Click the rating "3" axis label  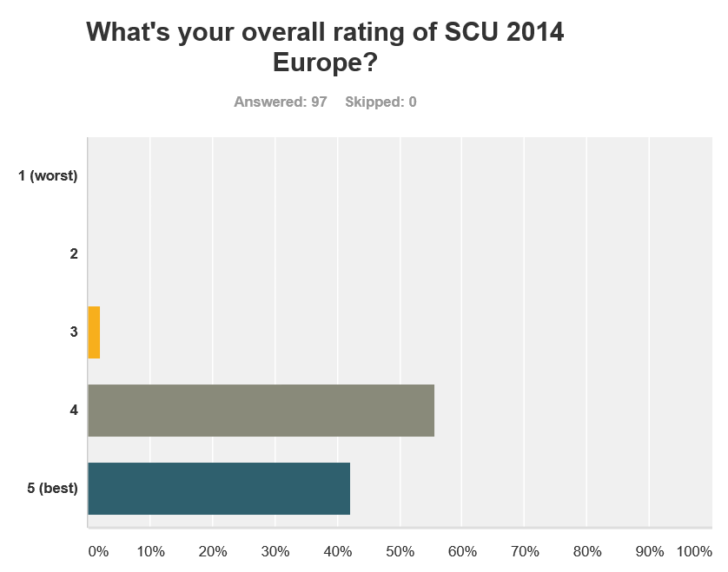74,332
